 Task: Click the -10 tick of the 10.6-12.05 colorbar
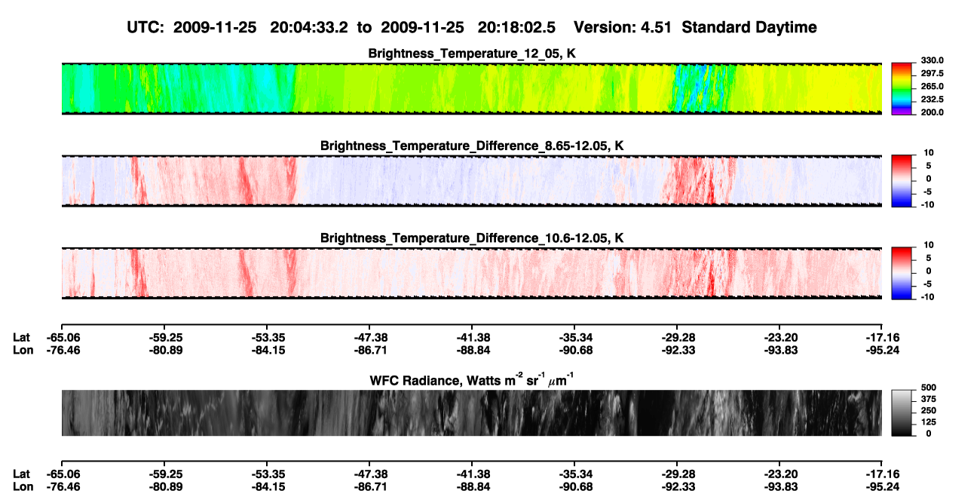click(x=927, y=297)
